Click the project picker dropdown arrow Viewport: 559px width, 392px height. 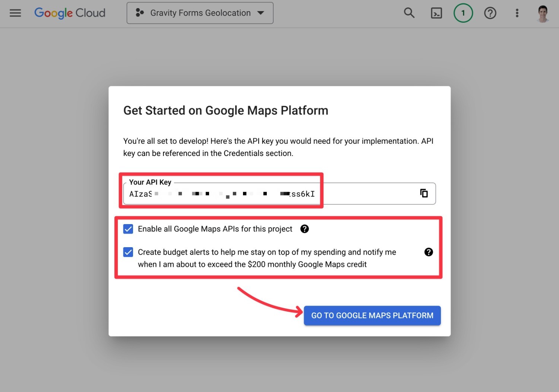coord(260,13)
